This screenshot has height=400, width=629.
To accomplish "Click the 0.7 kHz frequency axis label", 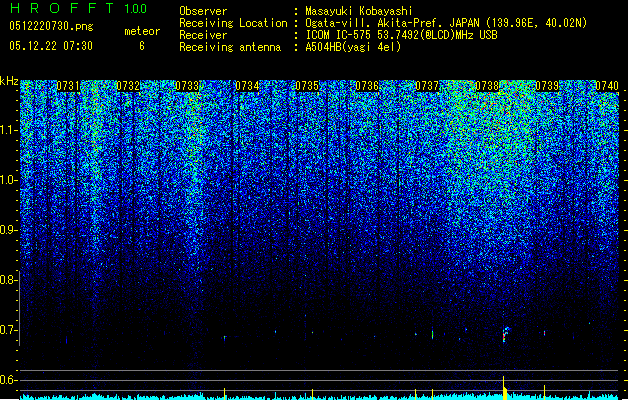I will (x=8, y=330).
